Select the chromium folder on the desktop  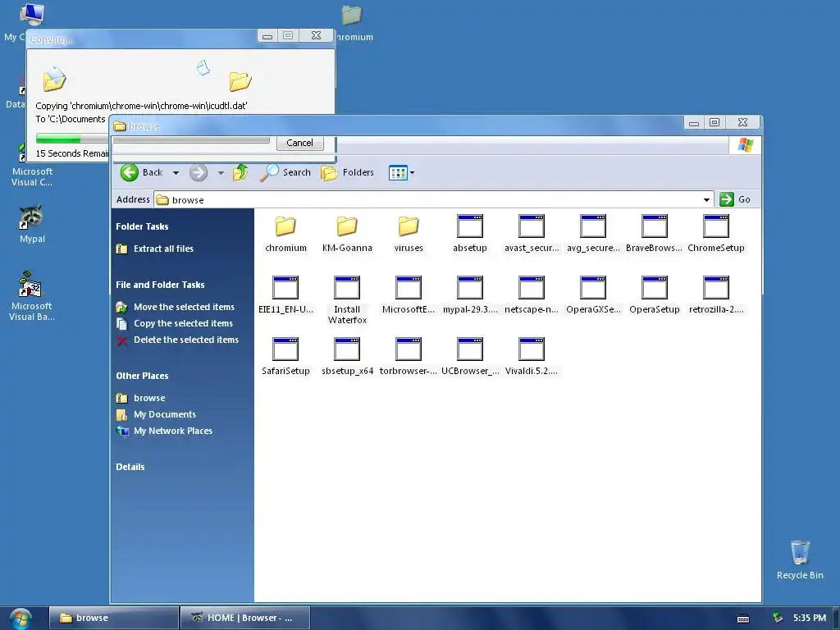click(353, 22)
